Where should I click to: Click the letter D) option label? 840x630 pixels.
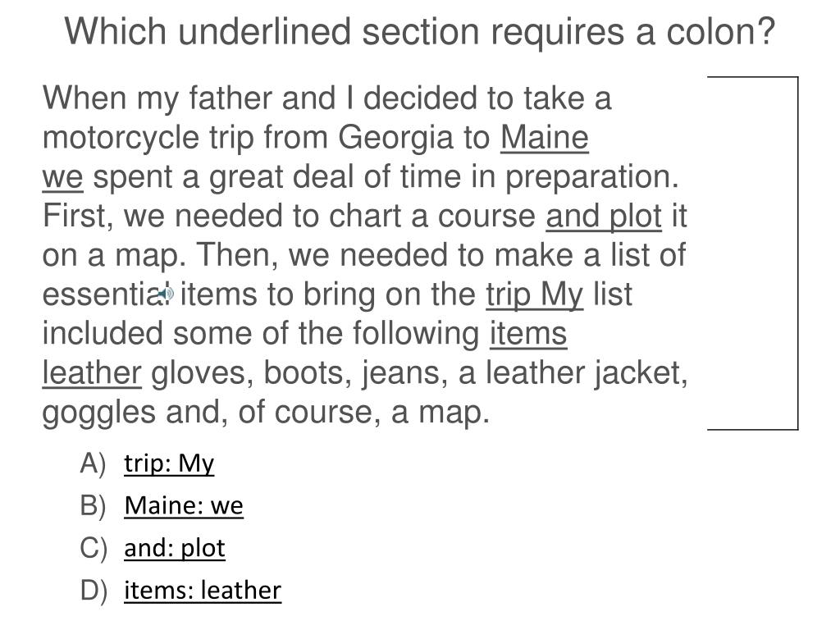pos(94,590)
